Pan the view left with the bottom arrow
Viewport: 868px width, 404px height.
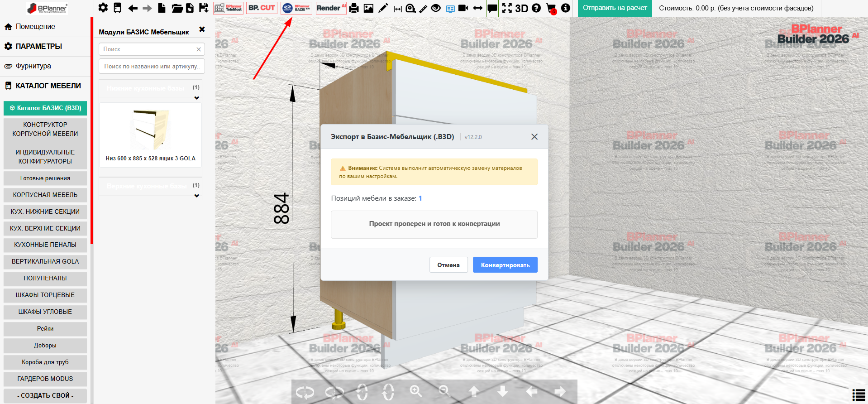(532, 391)
